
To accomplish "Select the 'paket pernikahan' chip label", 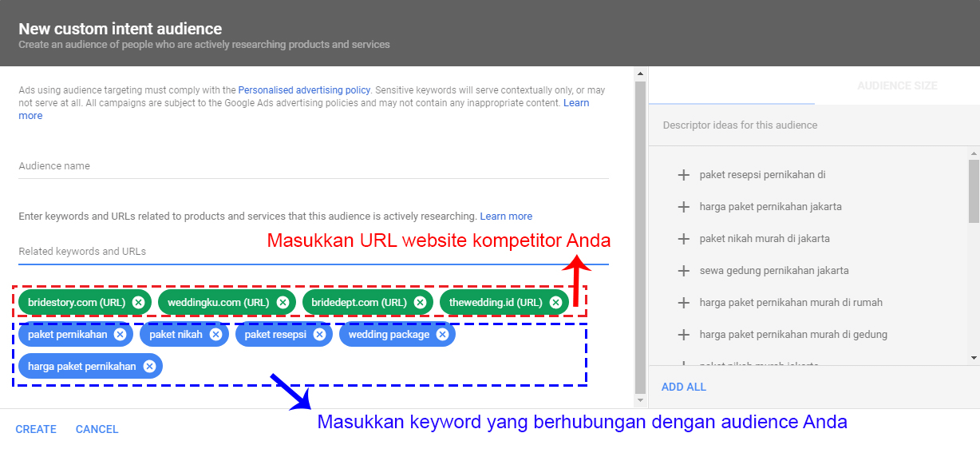I will pyautogui.click(x=67, y=335).
